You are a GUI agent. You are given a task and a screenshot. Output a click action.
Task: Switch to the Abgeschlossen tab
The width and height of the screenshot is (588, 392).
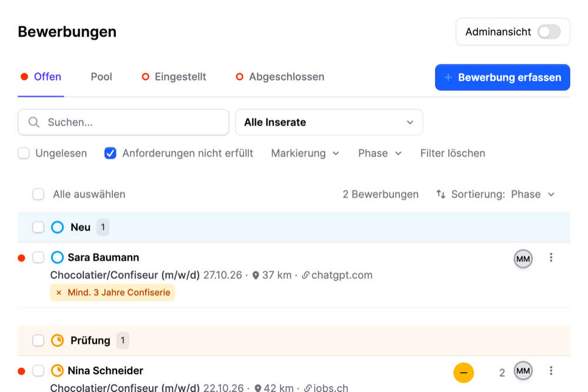click(280, 77)
